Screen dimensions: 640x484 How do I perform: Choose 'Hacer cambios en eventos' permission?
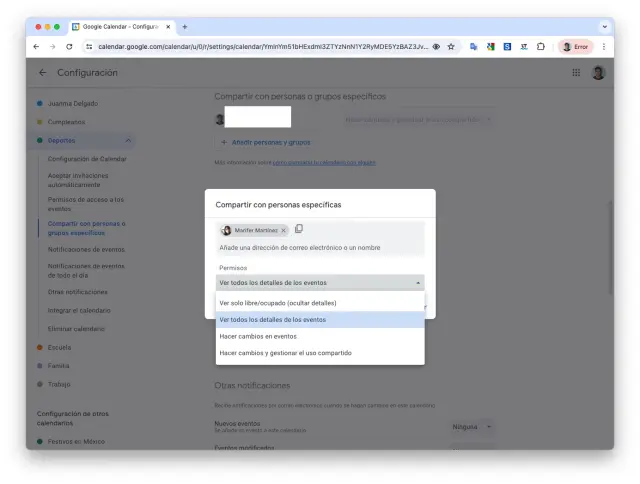point(258,336)
